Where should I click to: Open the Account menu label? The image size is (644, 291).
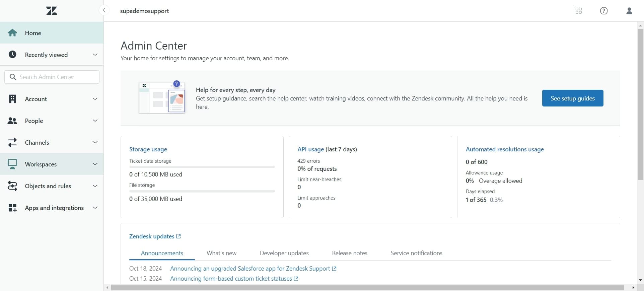(36, 99)
